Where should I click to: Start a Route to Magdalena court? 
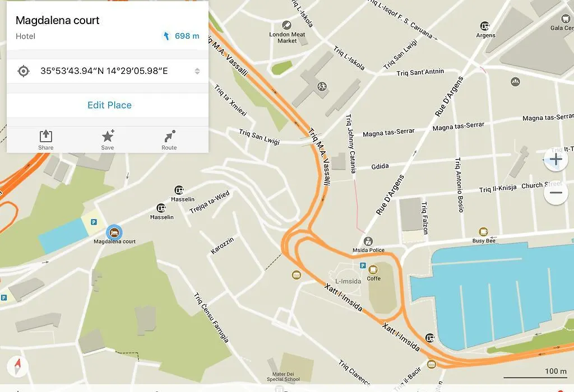(x=169, y=136)
